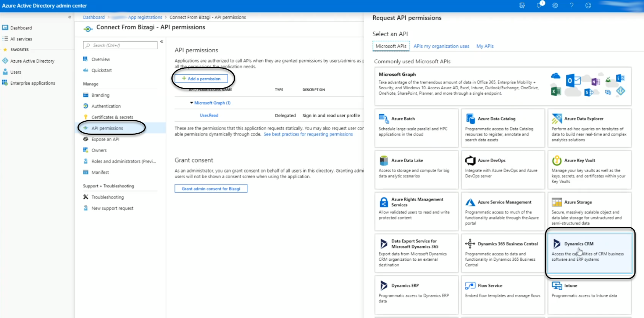The image size is (644, 318).
Task: Select Azure Rights Management Services tile
Action: [x=416, y=211]
